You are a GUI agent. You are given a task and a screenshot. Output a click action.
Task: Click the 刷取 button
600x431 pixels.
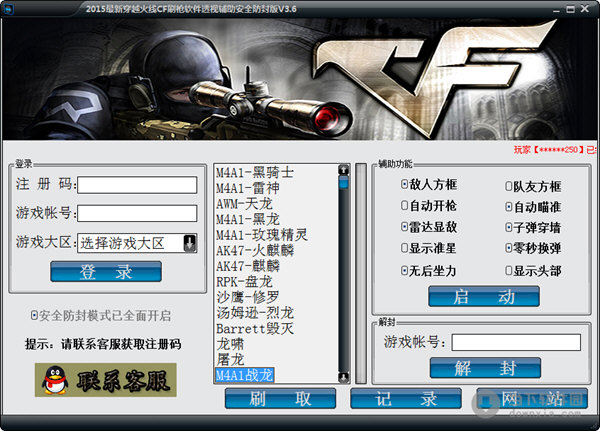click(280, 398)
